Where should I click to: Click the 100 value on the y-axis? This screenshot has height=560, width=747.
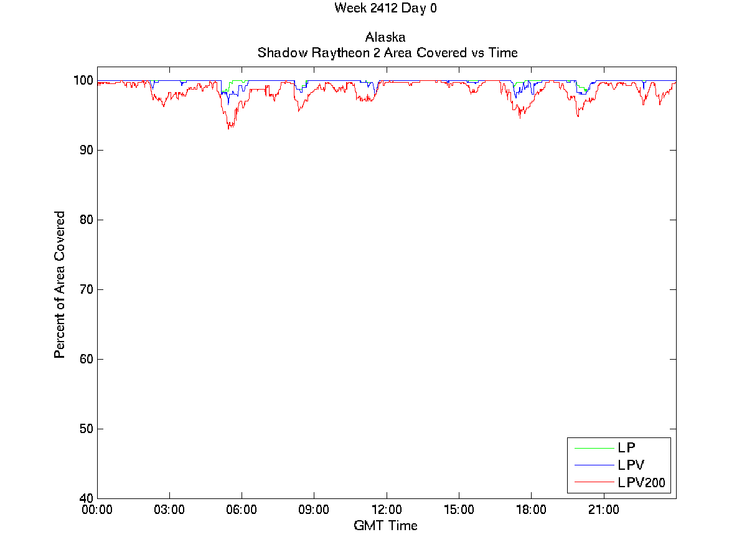pyautogui.click(x=83, y=80)
